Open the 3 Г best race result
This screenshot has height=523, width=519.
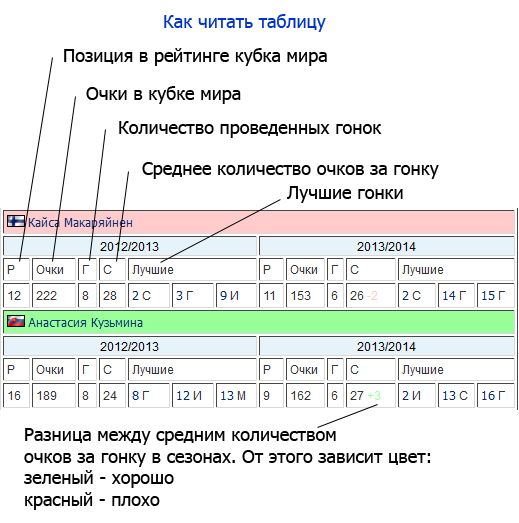184,296
